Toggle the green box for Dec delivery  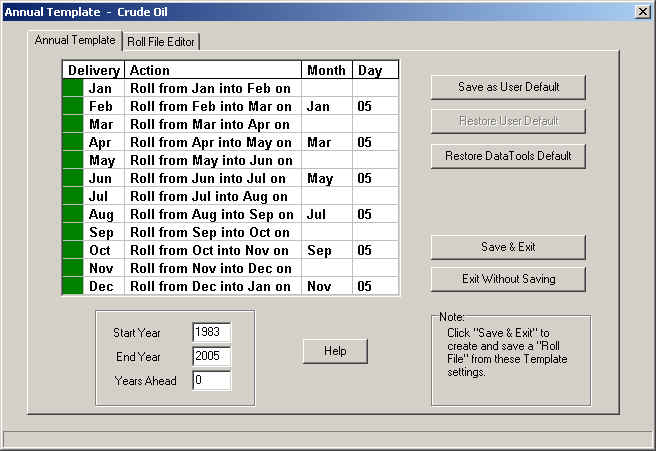[x=73, y=286]
